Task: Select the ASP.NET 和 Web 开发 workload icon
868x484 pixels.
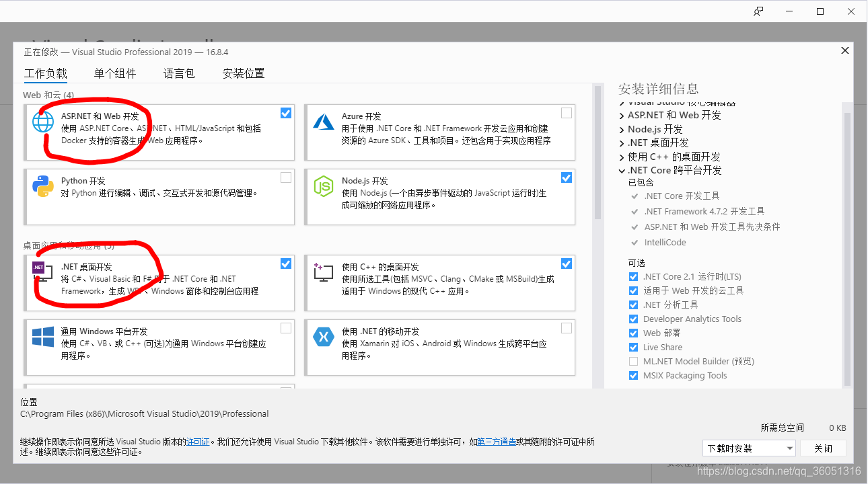Action: pos(43,122)
